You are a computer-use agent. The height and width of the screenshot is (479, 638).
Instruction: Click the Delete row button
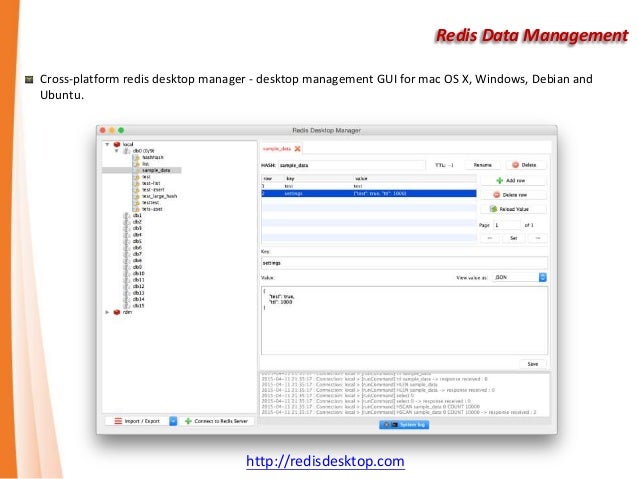coord(513,195)
